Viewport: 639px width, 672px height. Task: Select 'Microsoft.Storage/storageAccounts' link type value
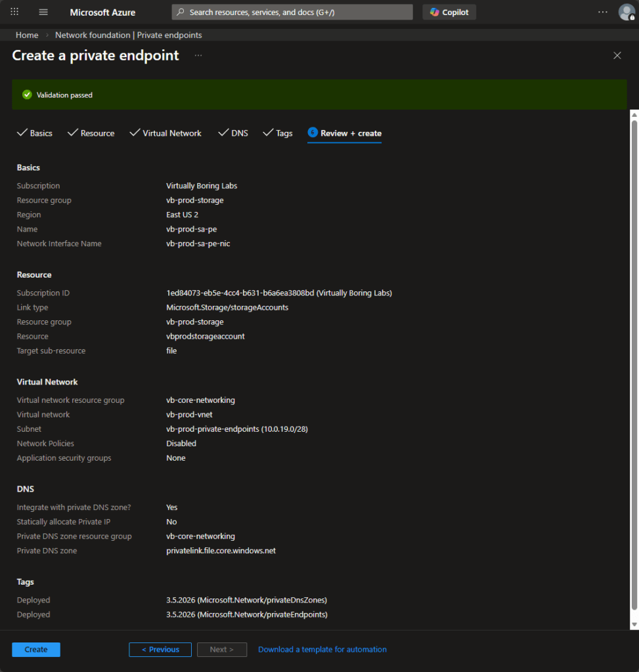pos(227,307)
